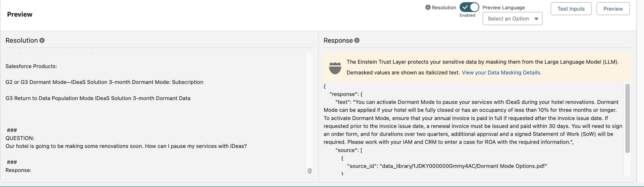Click the info icon next to the Response heading

(x=357, y=40)
